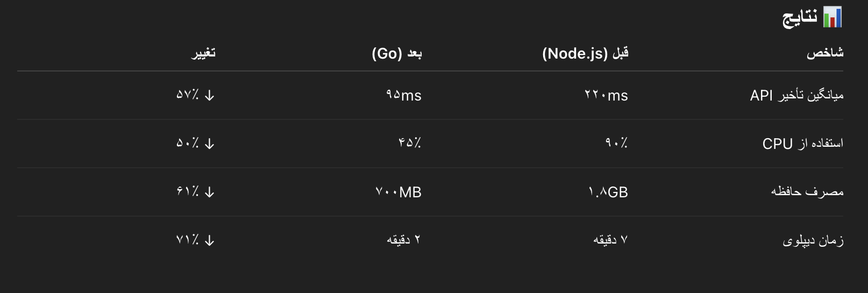This screenshot has height=293, width=868.
Task: Click the نتایج section heading
Action: (x=800, y=18)
